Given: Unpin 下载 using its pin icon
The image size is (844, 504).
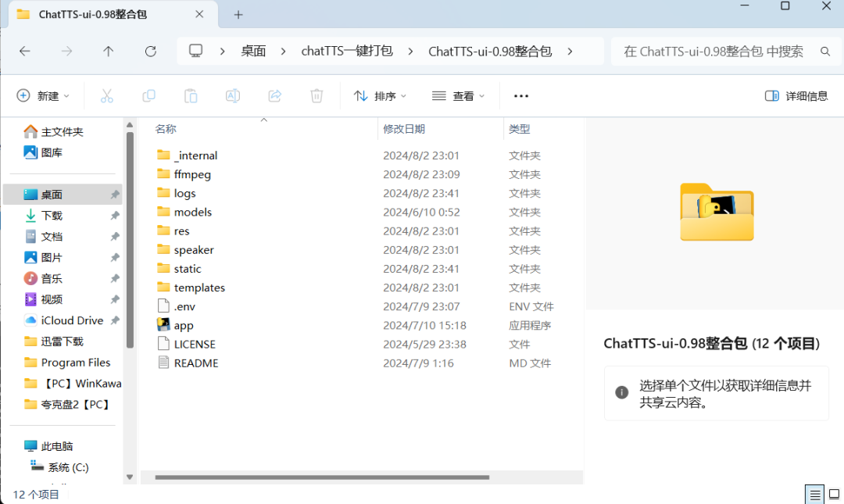Looking at the screenshot, I should [115, 216].
